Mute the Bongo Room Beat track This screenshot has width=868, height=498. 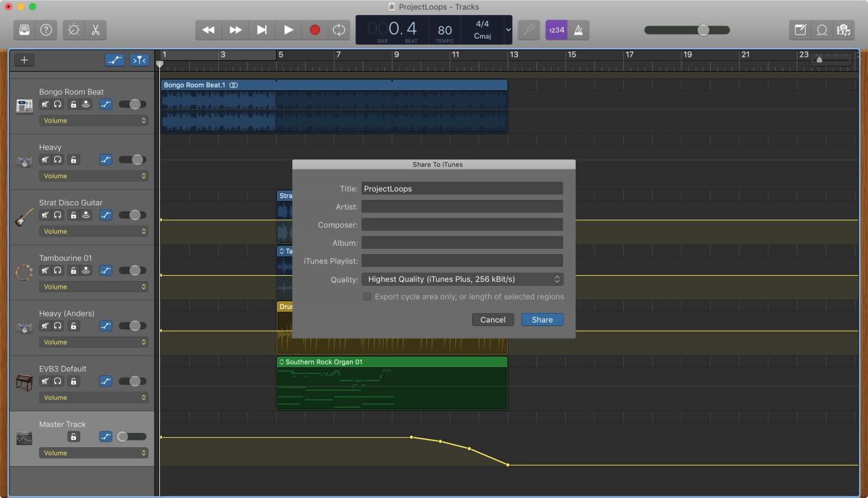pos(45,104)
